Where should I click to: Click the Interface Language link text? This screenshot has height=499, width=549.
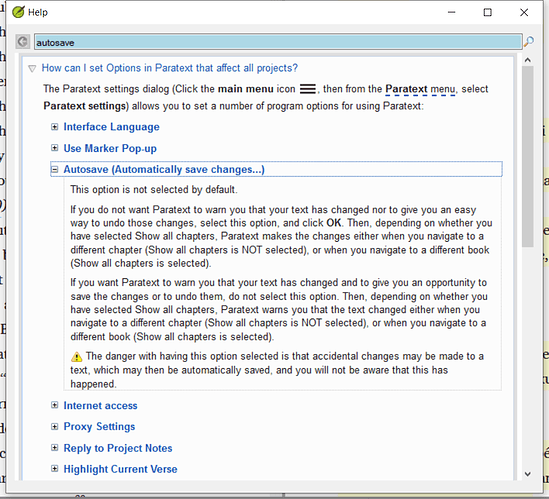[111, 127]
